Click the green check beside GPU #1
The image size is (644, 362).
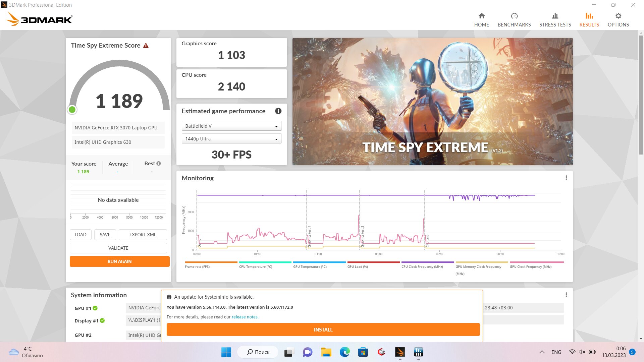(95, 308)
